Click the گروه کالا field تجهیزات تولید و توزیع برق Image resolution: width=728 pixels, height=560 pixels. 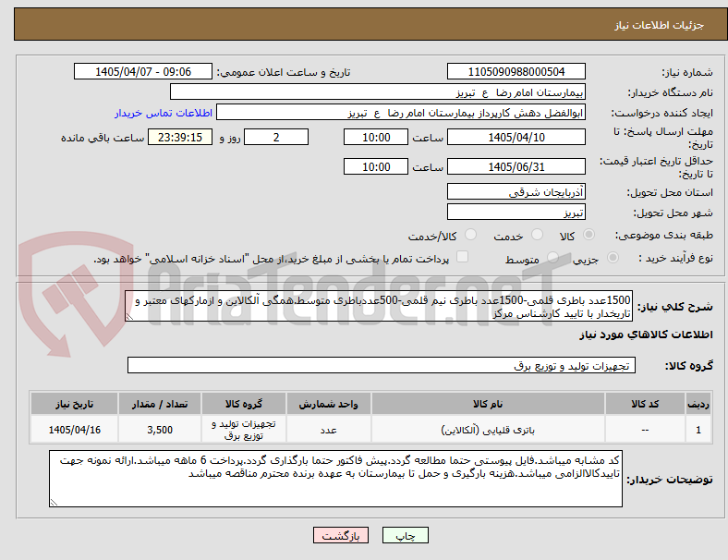pyautogui.click(x=382, y=365)
